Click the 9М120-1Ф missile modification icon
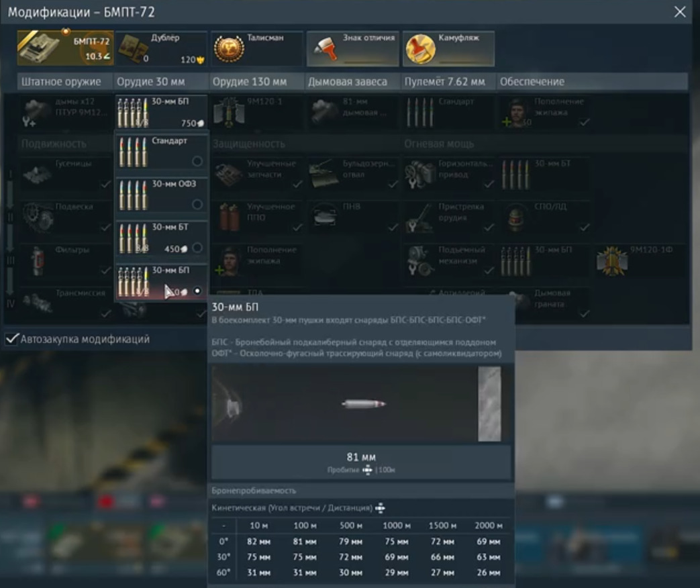This screenshot has height=588, width=700. pyautogui.click(x=611, y=260)
